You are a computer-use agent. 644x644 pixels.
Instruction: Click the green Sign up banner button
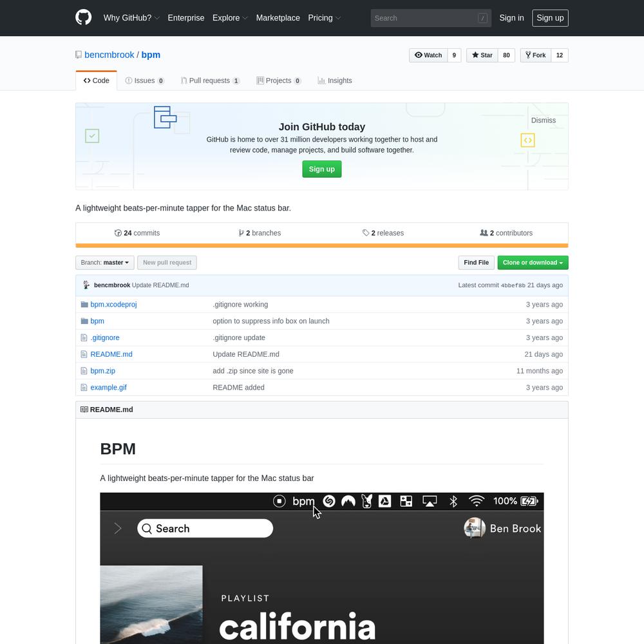pos(321,169)
